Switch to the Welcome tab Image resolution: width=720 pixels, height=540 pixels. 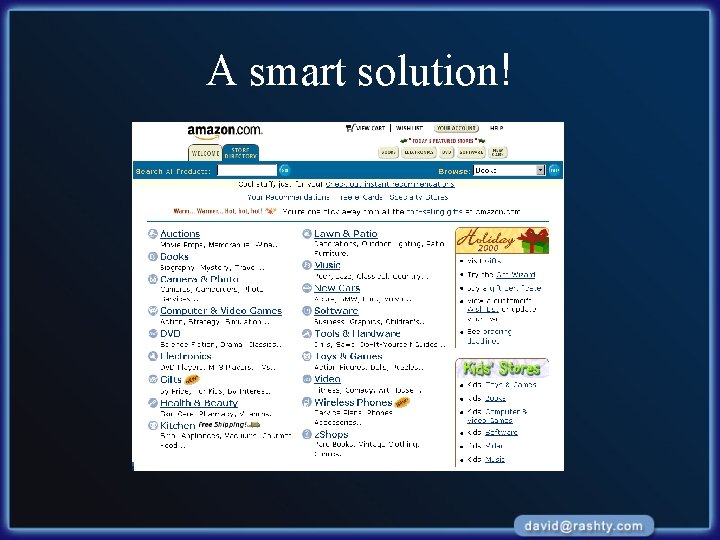205,153
